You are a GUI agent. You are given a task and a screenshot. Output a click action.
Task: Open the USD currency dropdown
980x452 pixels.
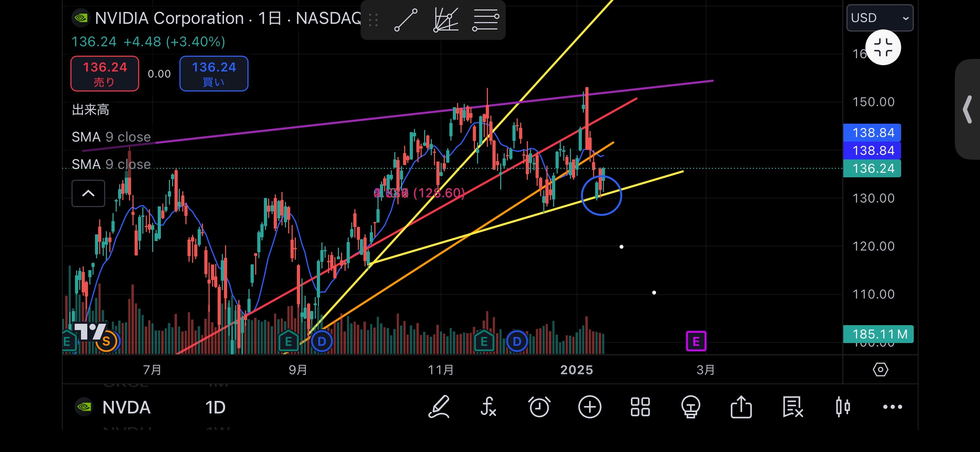pos(879,18)
